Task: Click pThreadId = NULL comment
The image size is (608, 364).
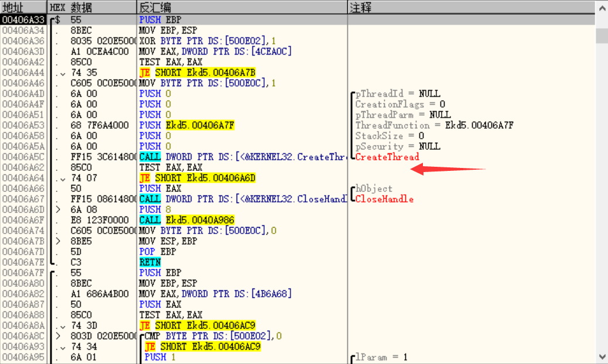Action: point(398,94)
